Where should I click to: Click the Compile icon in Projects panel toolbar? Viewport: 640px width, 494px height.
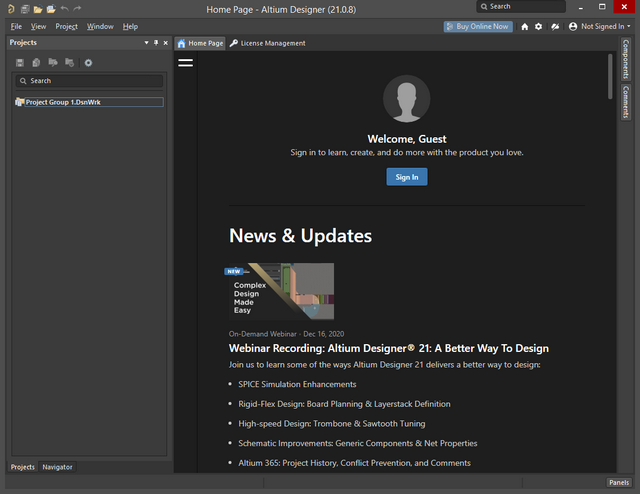click(x=36, y=63)
